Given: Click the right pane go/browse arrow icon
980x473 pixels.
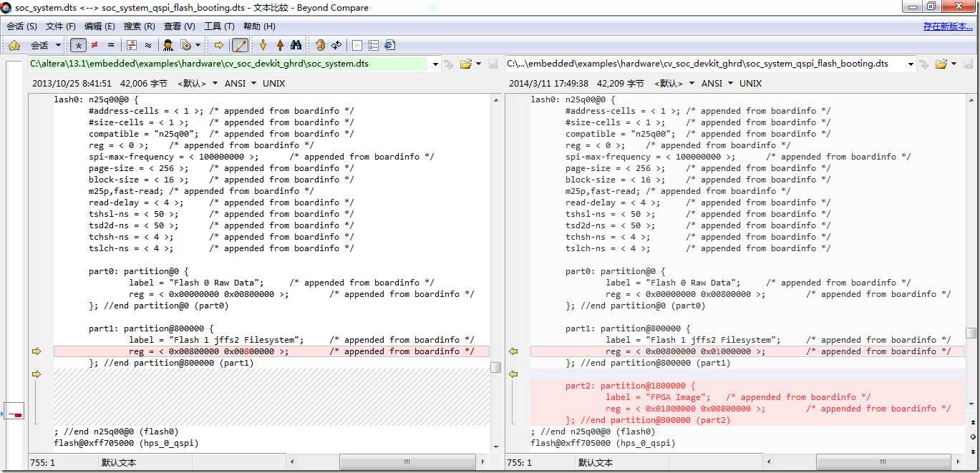Looking at the screenshot, I should (925, 64).
